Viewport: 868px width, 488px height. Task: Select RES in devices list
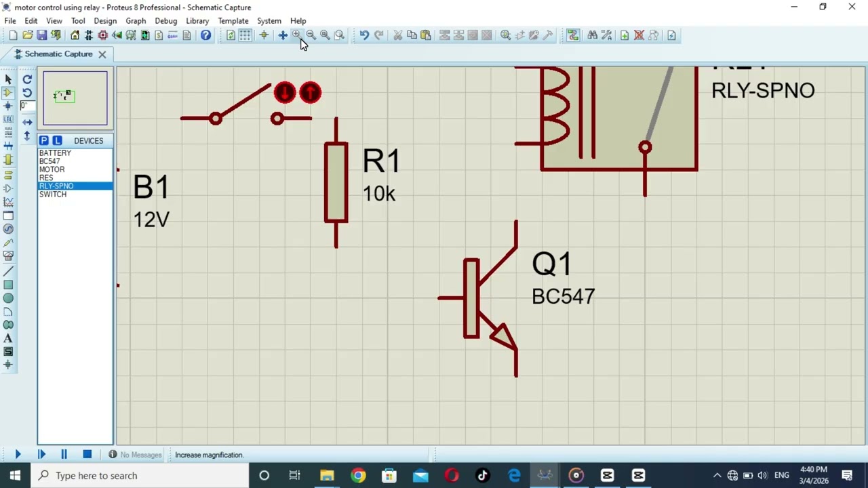75,178
